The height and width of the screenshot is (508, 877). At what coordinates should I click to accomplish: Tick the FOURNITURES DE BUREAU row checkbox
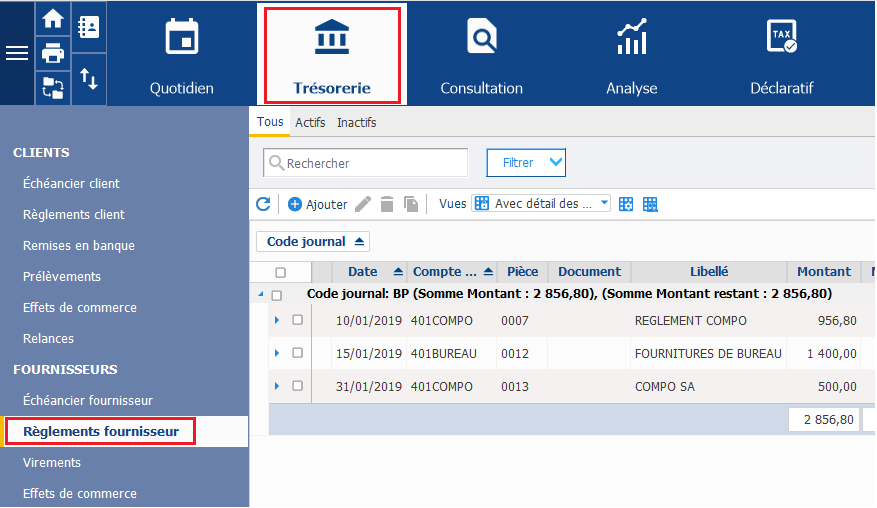(297, 353)
